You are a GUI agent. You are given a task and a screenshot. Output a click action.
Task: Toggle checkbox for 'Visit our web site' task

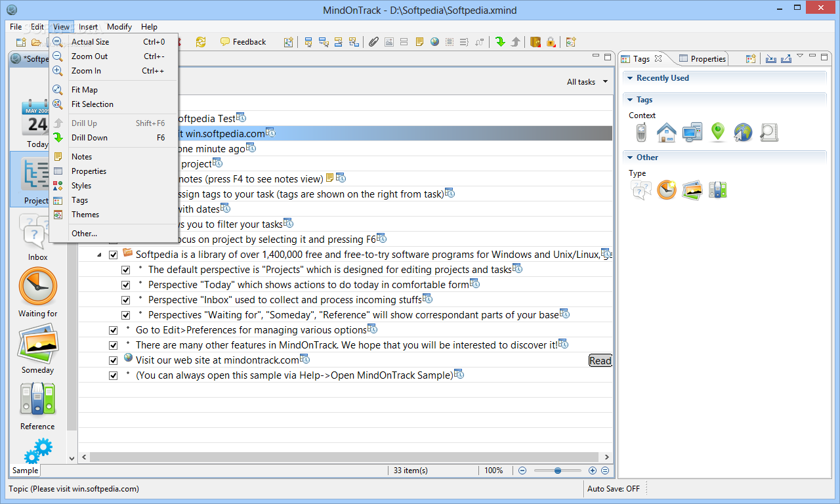[x=113, y=360]
